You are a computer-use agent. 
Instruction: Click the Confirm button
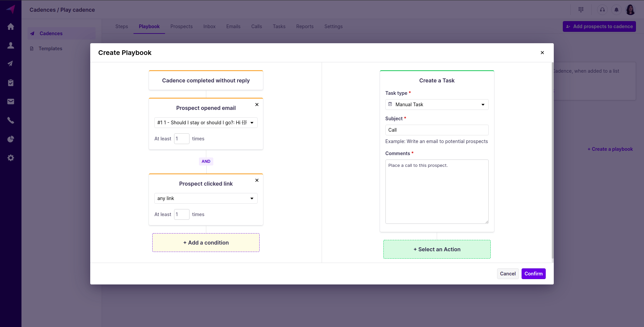[x=533, y=274]
